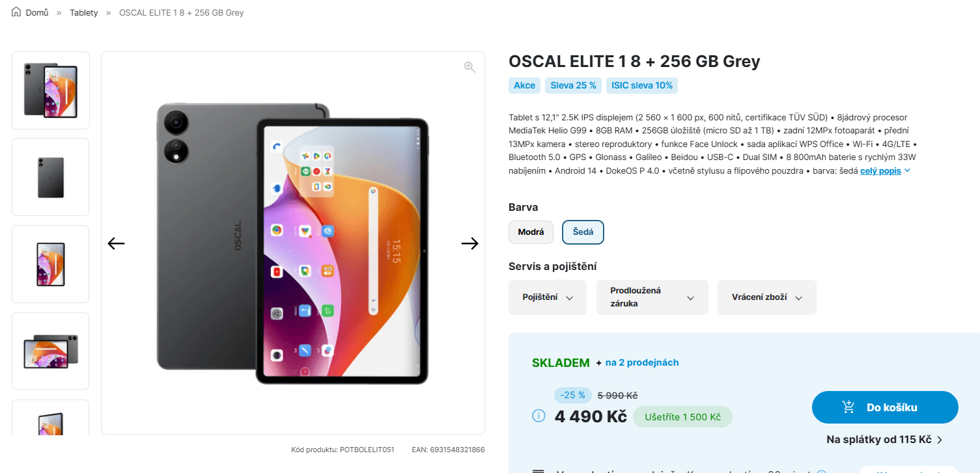980x473 pixels.
Task: Open the Pojištění dropdown
Action: point(547,297)
